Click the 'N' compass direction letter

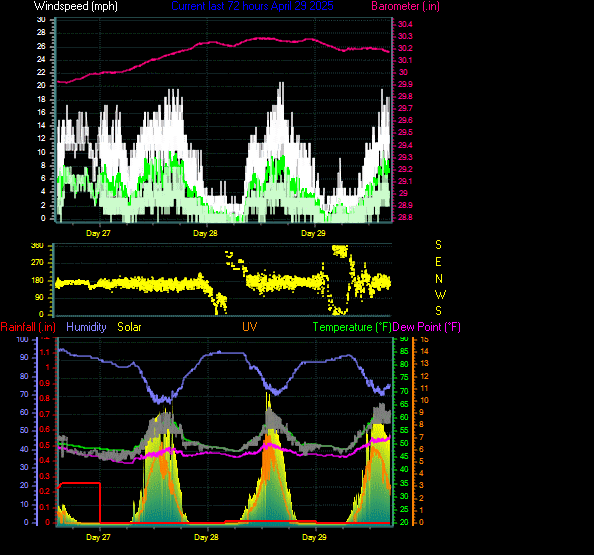tap(439, 279)
